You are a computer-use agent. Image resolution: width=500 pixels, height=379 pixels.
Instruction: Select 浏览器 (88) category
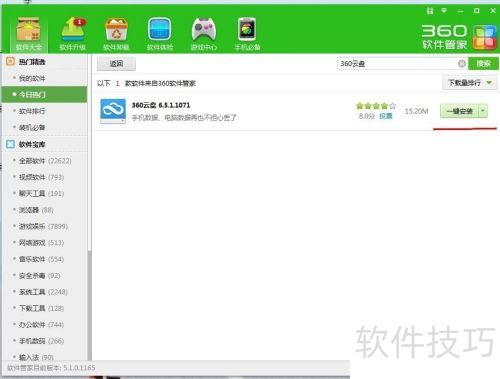point(36,210)
